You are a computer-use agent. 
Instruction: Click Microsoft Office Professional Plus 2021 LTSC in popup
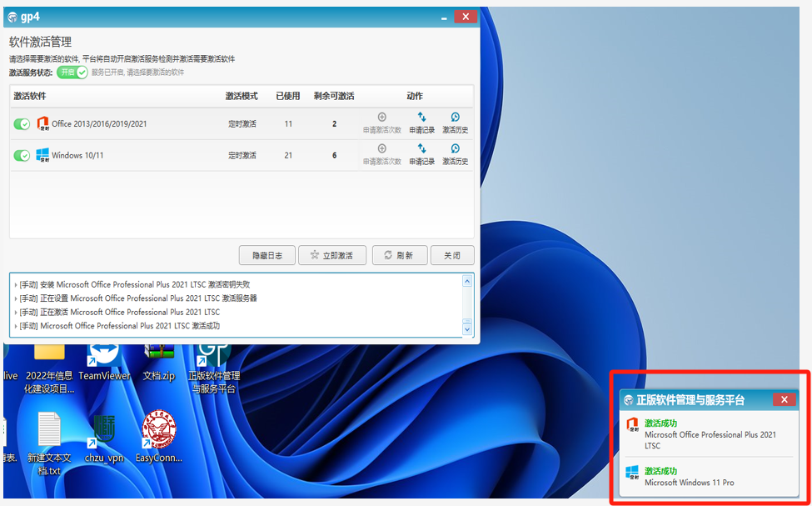(x=710, y=440)
